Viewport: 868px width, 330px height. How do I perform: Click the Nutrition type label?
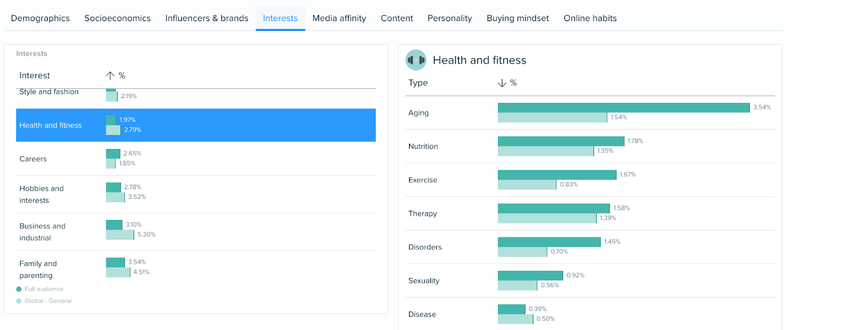click(423, 146)
